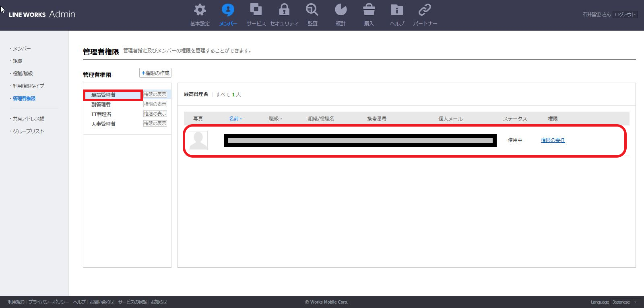Screen dimensions: 644x308
Task: Click the サービス icon in top navigation
Action: click(256, 10)
